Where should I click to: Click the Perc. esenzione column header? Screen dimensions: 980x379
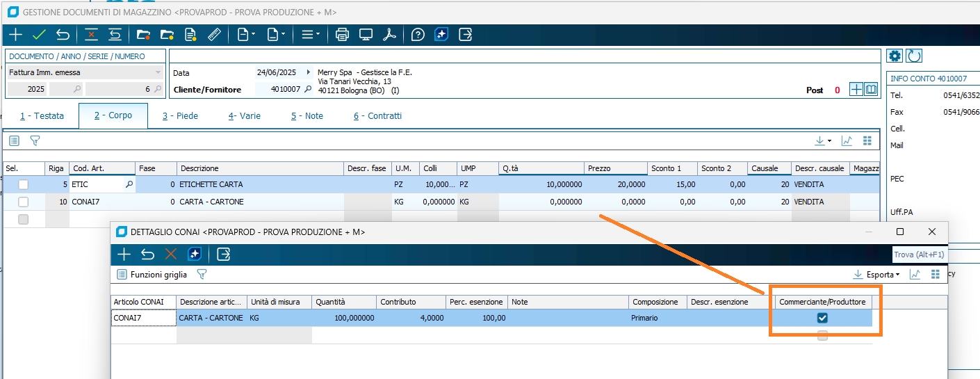click(x=477, y=302)
